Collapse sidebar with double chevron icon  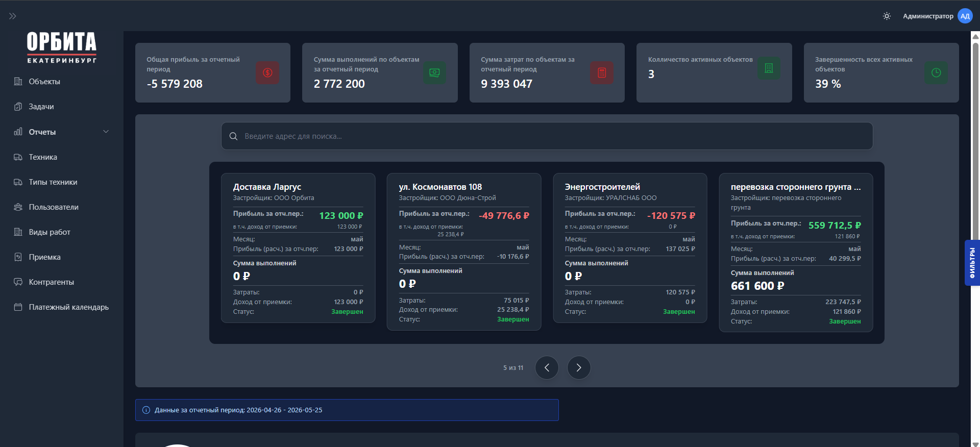click(12, 16)
